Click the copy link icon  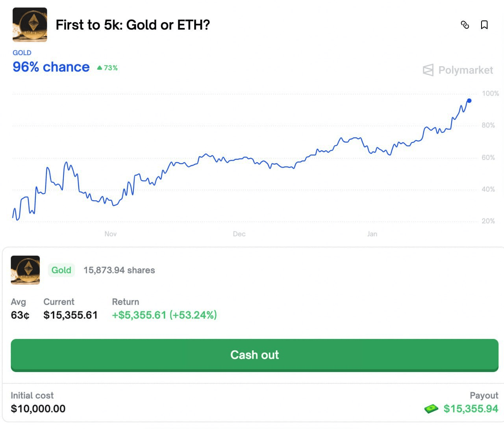pyautogui.click(x=465, y=25)
